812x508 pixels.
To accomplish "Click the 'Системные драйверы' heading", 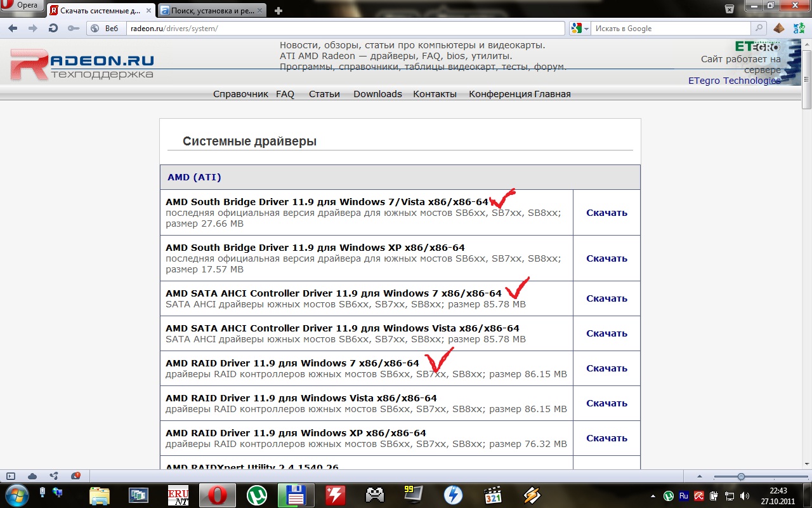I will (249, 141).
